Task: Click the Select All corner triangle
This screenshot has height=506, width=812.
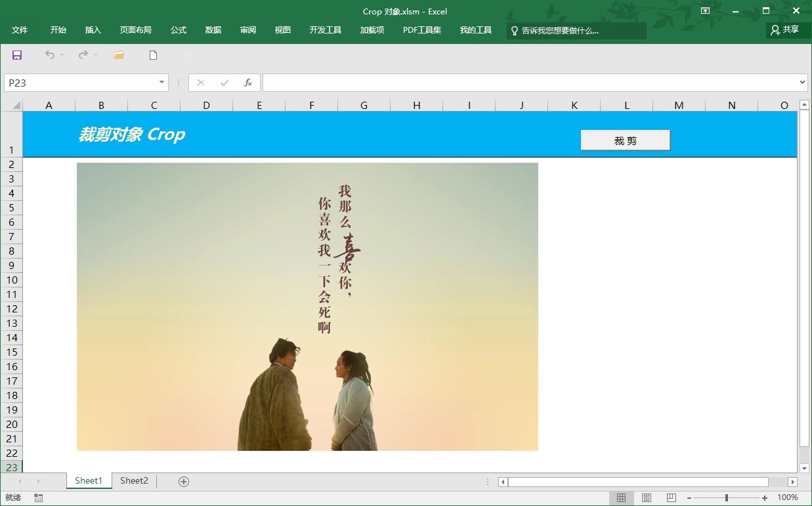Action: pos(16,105)
